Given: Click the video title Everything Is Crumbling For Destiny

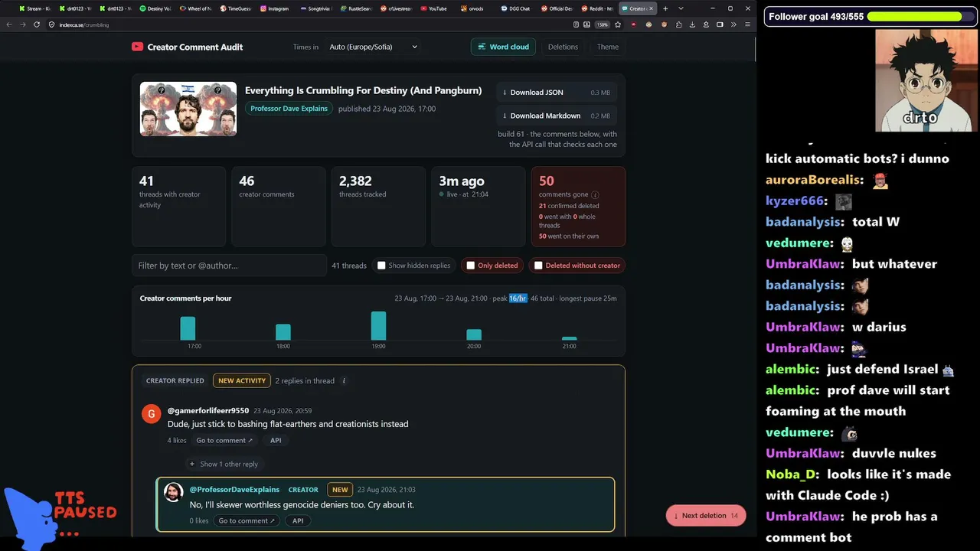Looking at the screenshot, I should pyautogui.click(x=363, y=90).
